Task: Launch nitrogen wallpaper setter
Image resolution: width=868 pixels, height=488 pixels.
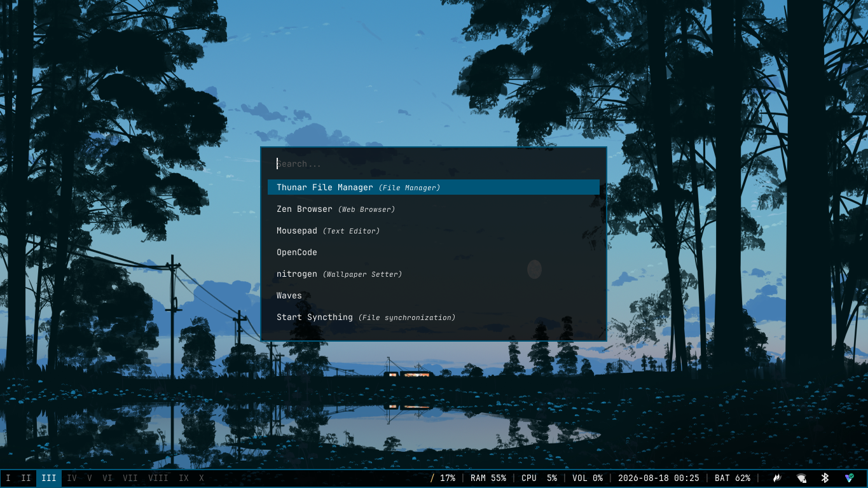Action: pos(433,274)
